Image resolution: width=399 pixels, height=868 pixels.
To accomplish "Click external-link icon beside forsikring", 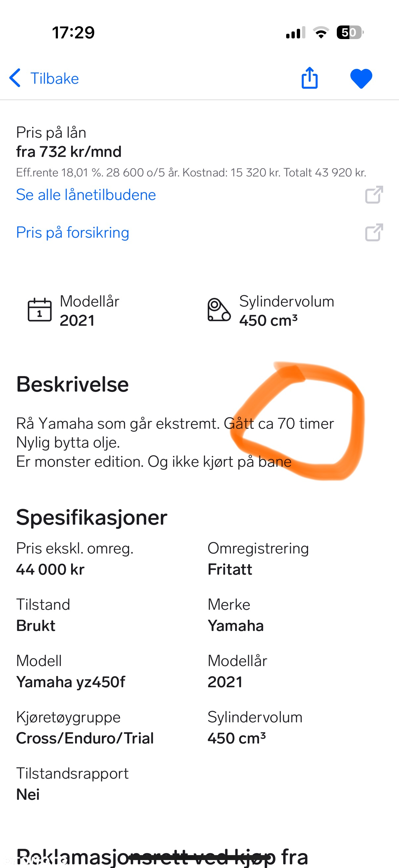I will (374, 232).
